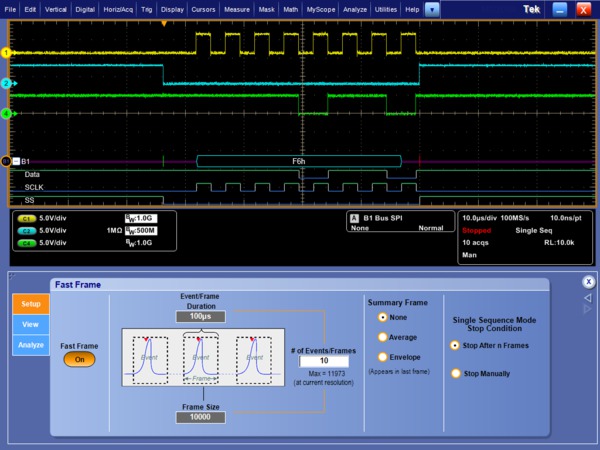Select None for Summary Frame

(x=383, y=317)
